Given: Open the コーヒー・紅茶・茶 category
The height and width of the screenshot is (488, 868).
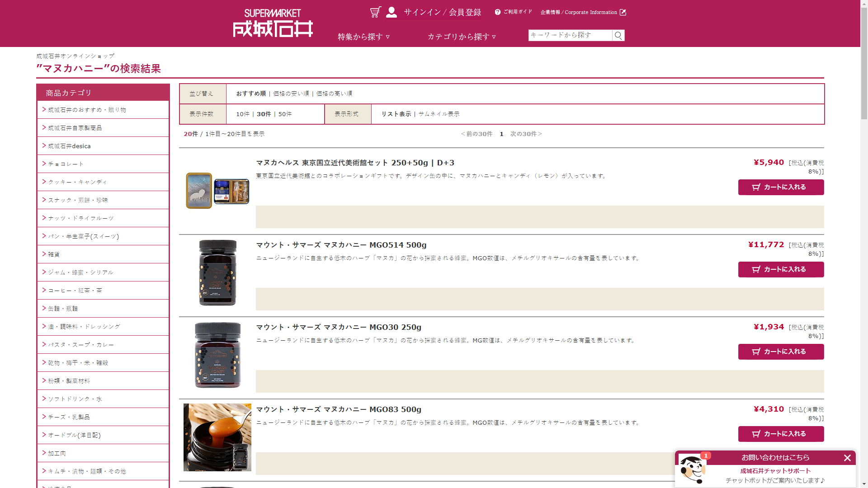Looking at the screenshot, I should click(75, 291).
